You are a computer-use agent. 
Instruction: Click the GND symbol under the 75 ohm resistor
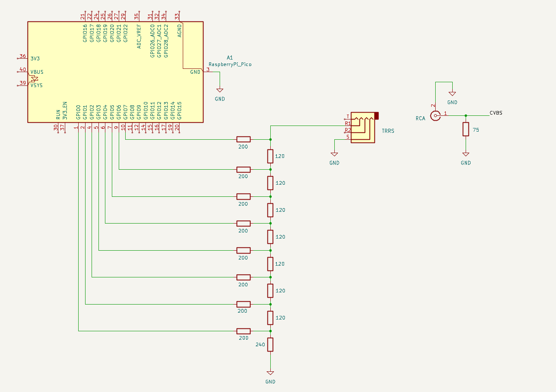click(x=466, y=153)
